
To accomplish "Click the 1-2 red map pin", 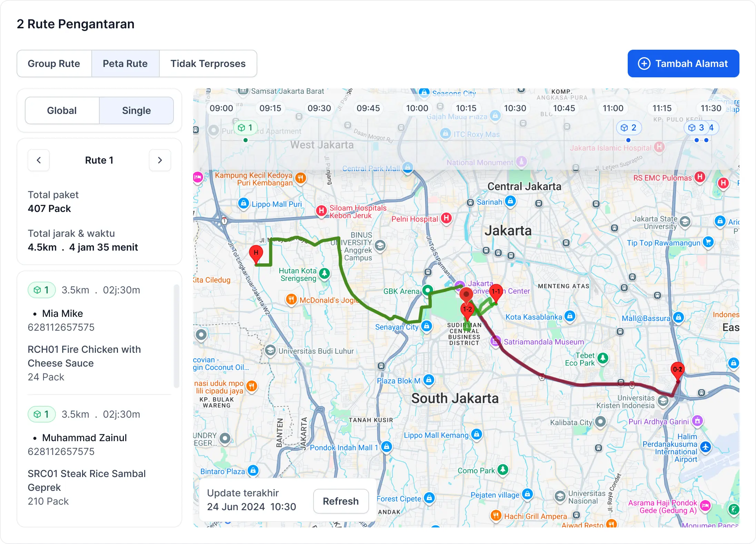I will pos(467,310).
